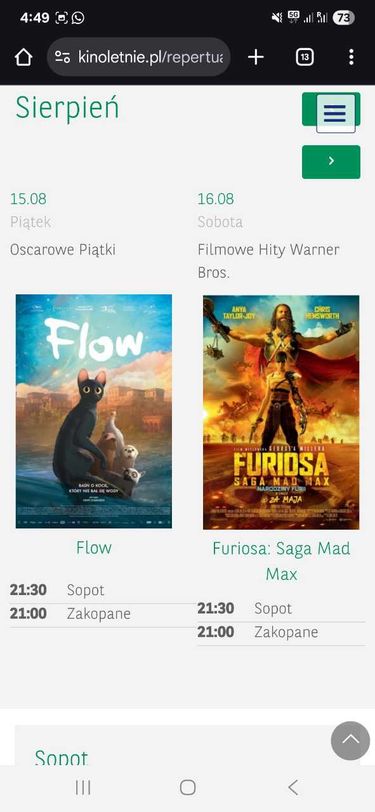Open the Furiosa movie poster
The height and width of the screenshot is (812, 375).
click(x=281, y=412)
